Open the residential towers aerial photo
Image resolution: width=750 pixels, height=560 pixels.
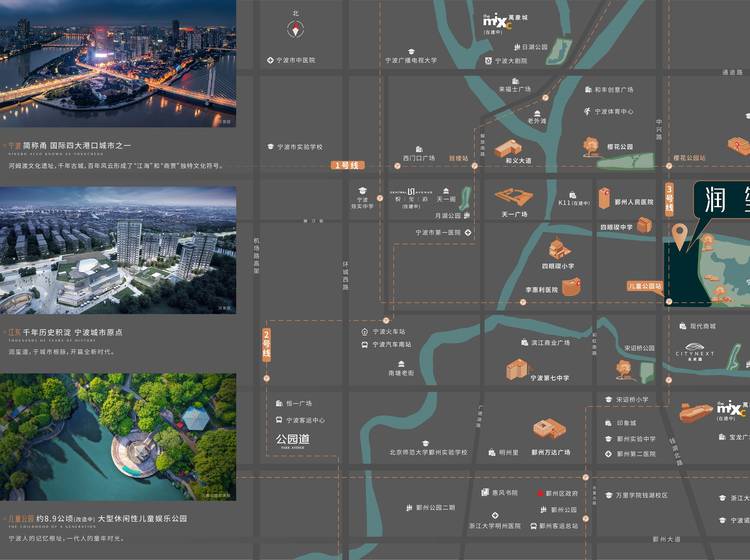click(118, 249)
